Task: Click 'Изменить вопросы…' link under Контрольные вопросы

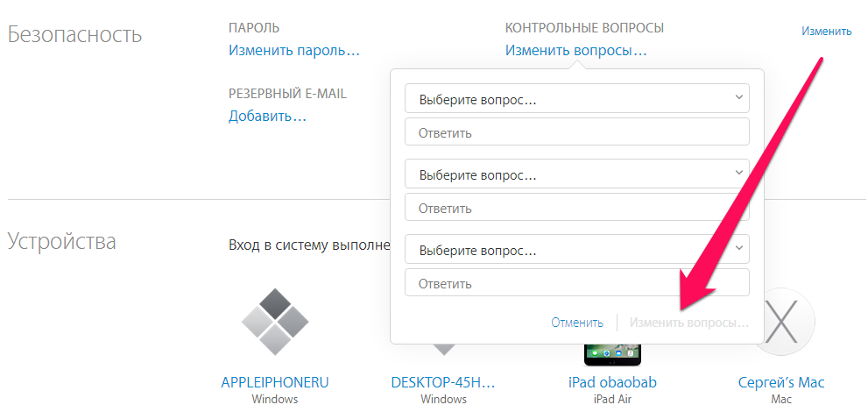Action: [x=575, y=50]
